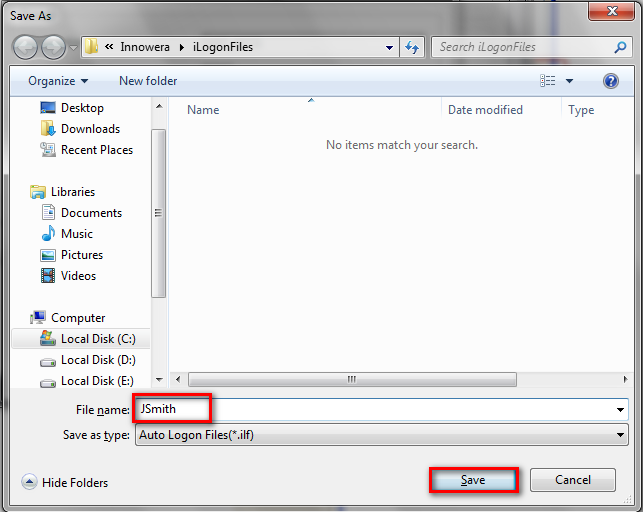Click the search magnifier icon

620,47
